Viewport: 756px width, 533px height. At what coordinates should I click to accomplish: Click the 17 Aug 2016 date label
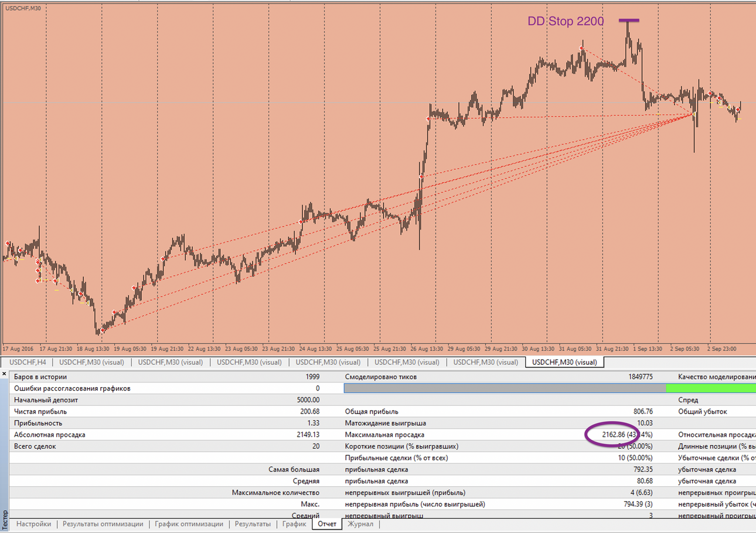tap(18, 348)
